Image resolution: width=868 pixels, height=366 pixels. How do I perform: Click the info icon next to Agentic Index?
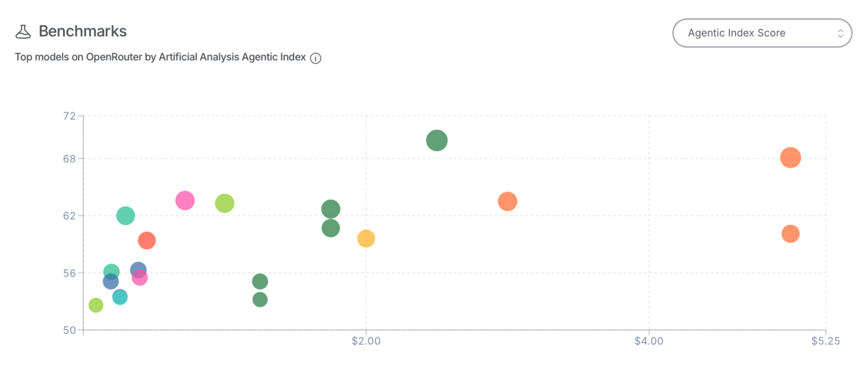tap(315, 58)
